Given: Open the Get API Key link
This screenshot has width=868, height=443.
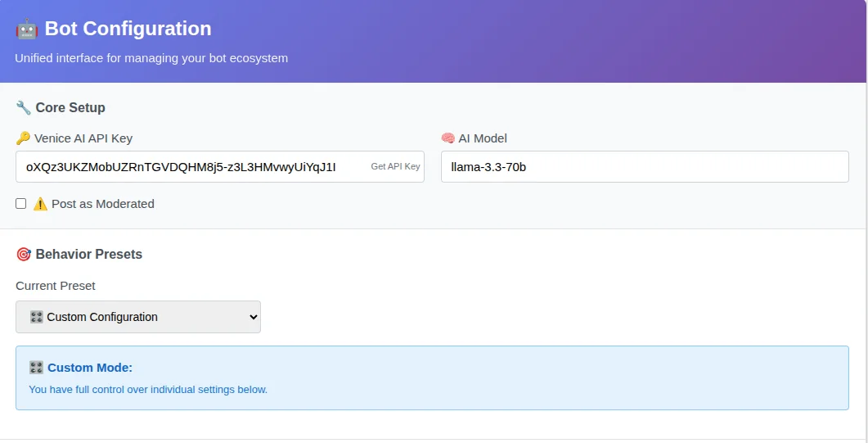Looking at the screenshot, I should [x=395, y=166].
